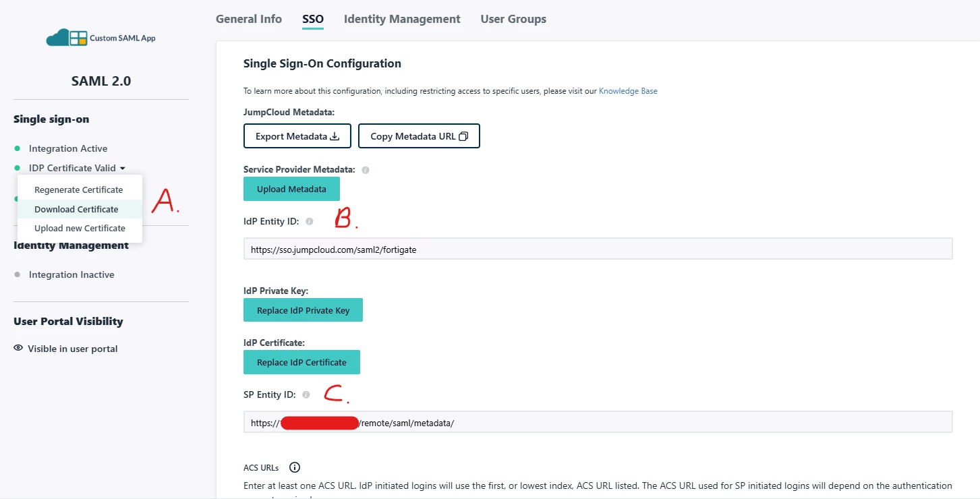Viewport: 980px width, 499px height.
Task: Click the info icon beside Service Provider Metadata
Action: (366, 170)
